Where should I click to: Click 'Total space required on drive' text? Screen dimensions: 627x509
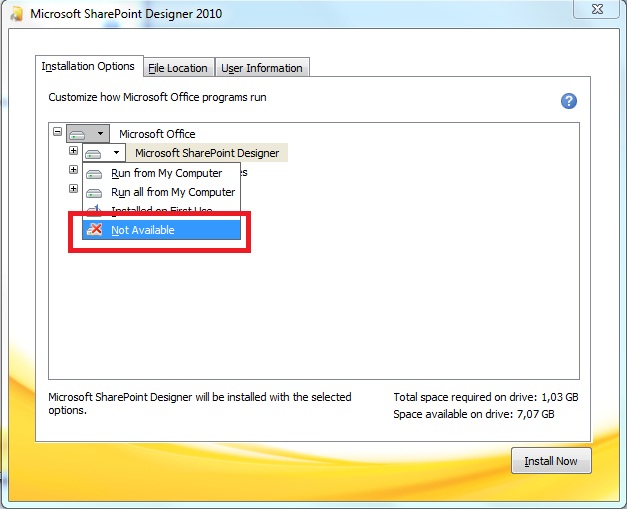pos(486,397)
